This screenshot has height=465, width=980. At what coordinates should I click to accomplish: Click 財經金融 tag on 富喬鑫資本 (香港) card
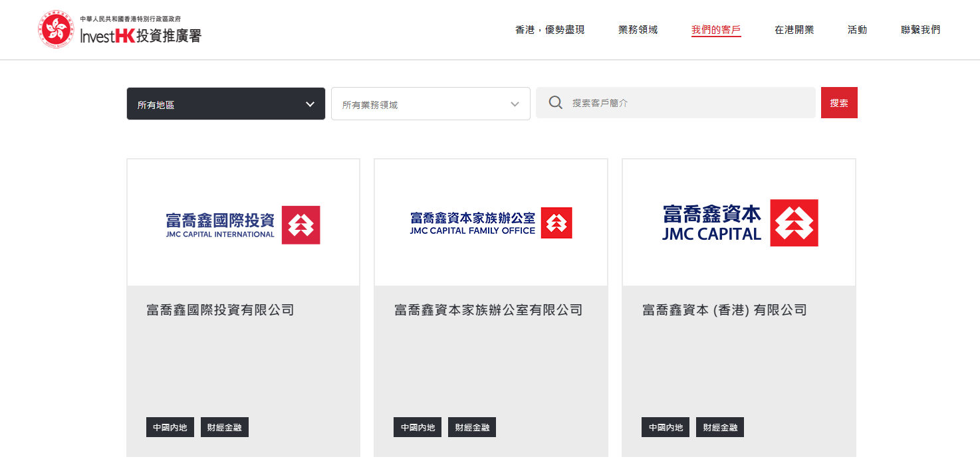(x=720, y=427)
